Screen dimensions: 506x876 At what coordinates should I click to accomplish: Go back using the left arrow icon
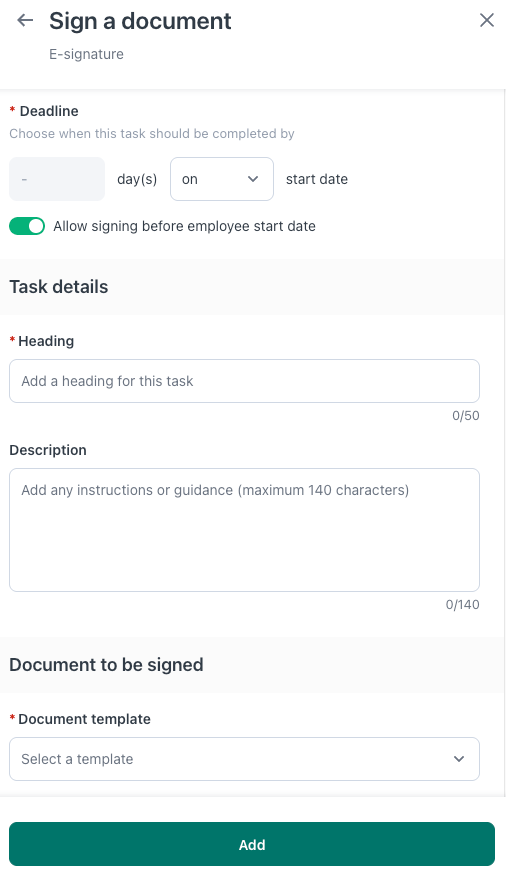pyautogui.click(x=25, y=21)
